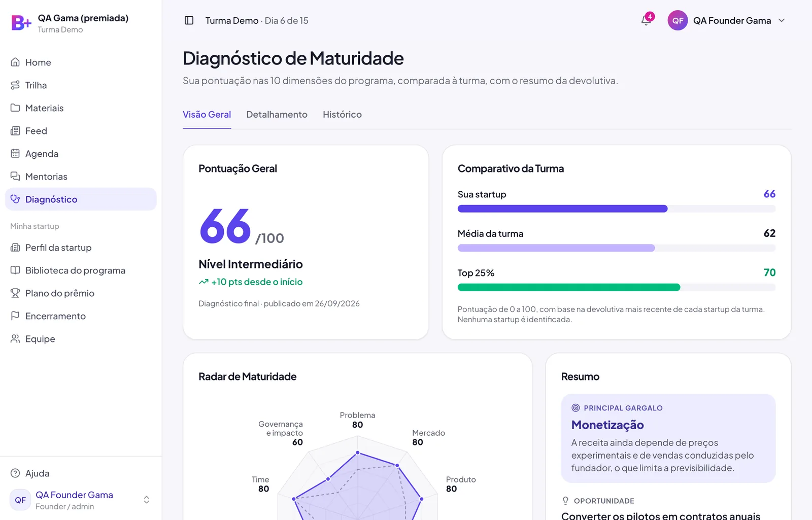Image resolution: width=812 pixels, height=520 pixels.
Task: Click the Nível Intermediário label
Action: [251, 264]
